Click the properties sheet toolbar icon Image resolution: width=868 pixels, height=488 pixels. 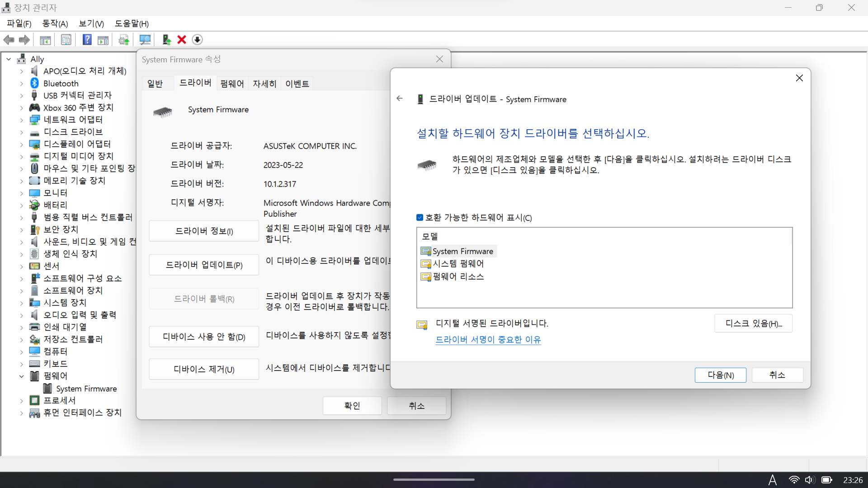(66, 40)
